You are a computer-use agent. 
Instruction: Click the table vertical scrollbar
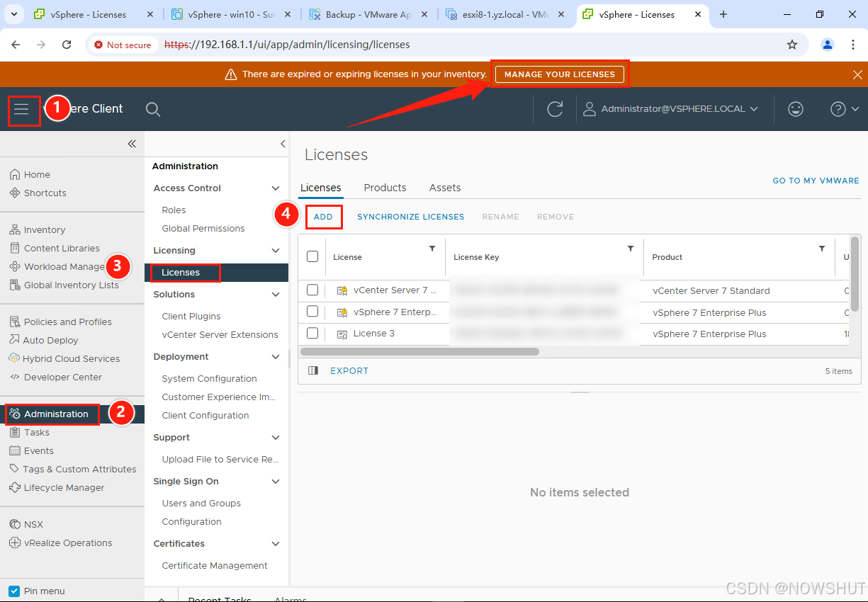[x=855, y=273]
